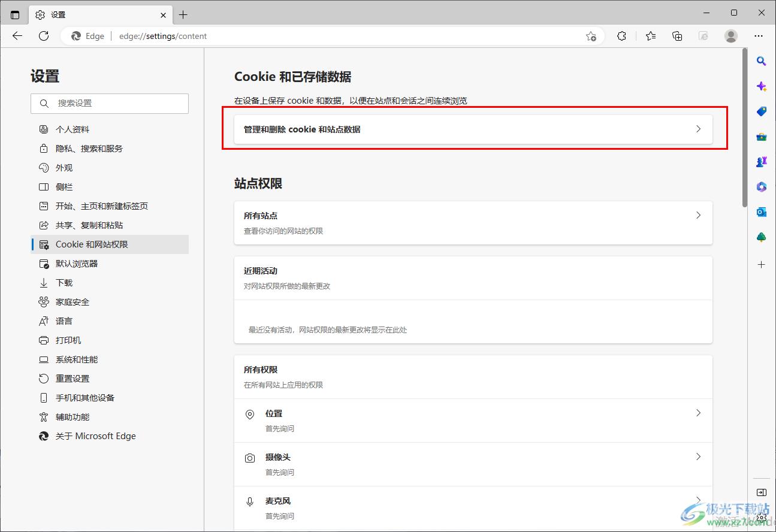Viewport: 776px width, 532px height.
Task: Click the page vertical scrollbar thumb
Action: 745,128
